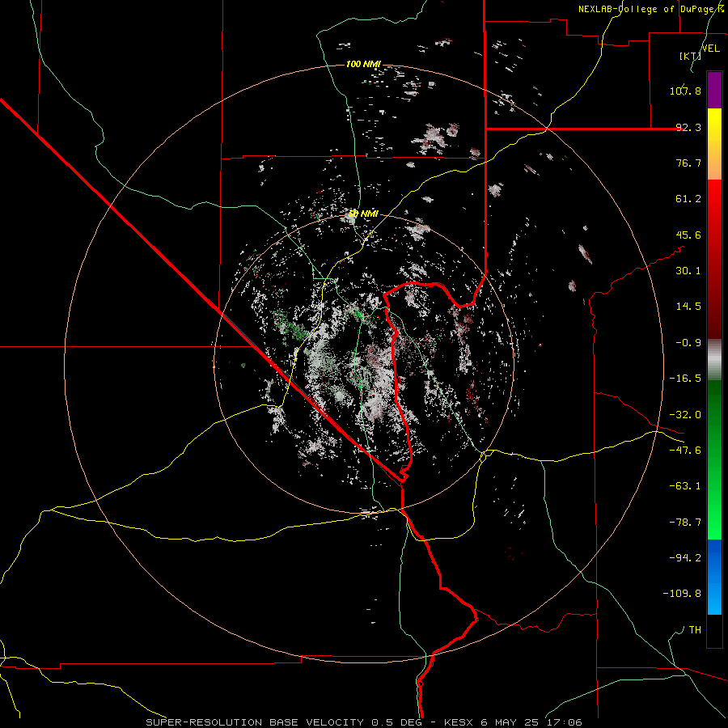Click the KESX 6 MAY 25 17:06 timestamp
728x728 pixels.
pyautogui.click(x=513, y=722)
